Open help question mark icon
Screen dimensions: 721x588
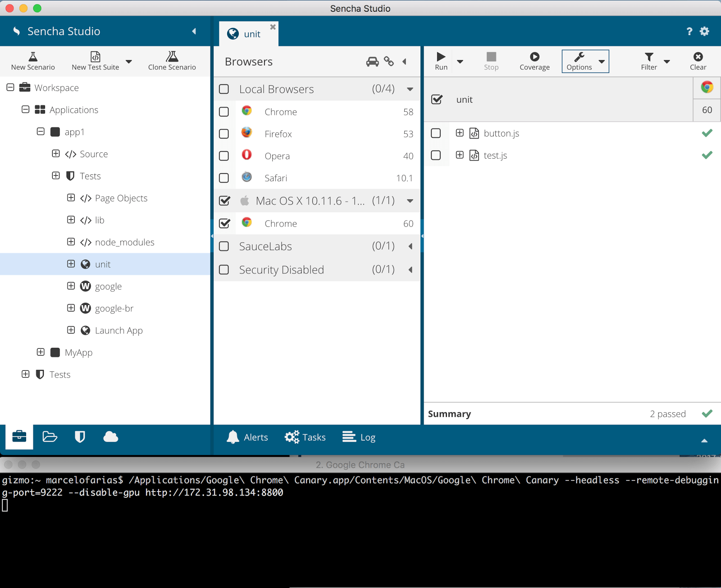click(x=689, y=31)
